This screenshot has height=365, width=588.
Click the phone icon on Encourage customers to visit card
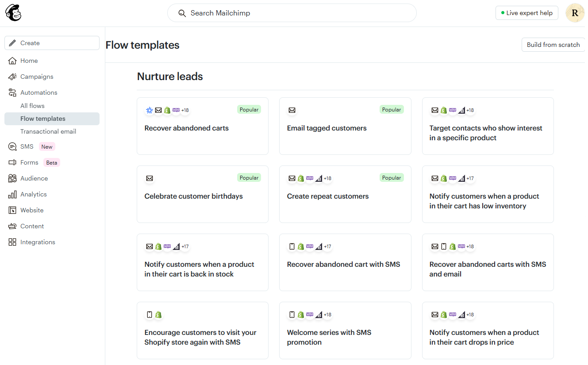point(150,315)
